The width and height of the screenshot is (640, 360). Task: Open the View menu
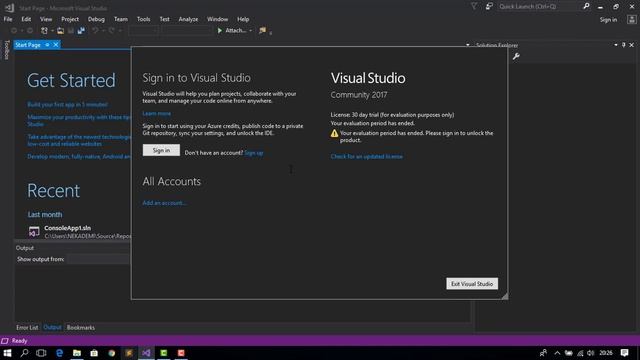coord(46,19)
